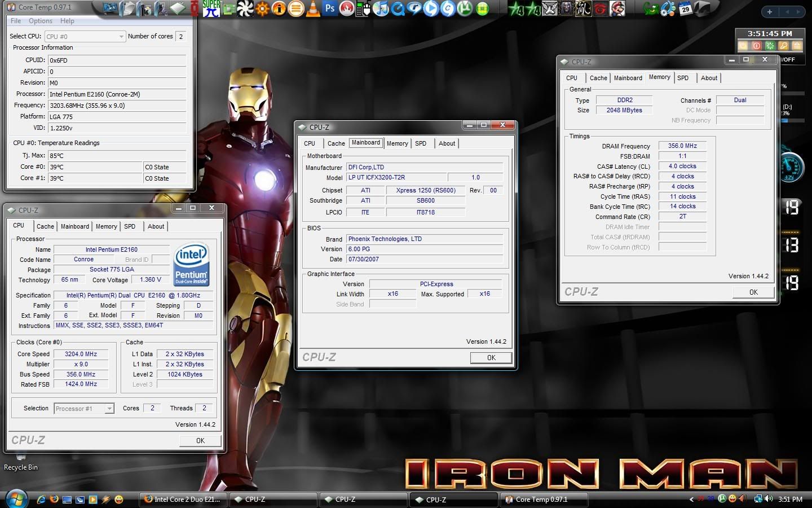
Task: Open Memory tab in the Mainboard CPU-Z window
Action: click(397, 143)
